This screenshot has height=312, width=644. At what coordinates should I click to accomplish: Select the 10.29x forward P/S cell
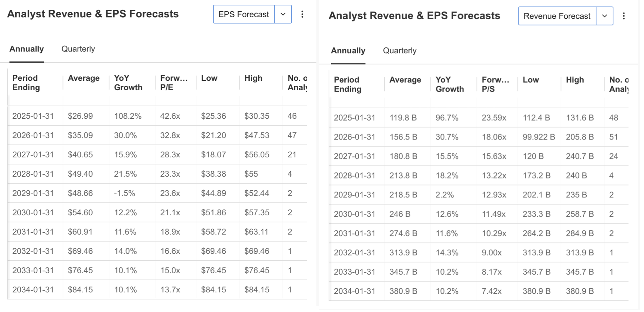coord(494,234)
